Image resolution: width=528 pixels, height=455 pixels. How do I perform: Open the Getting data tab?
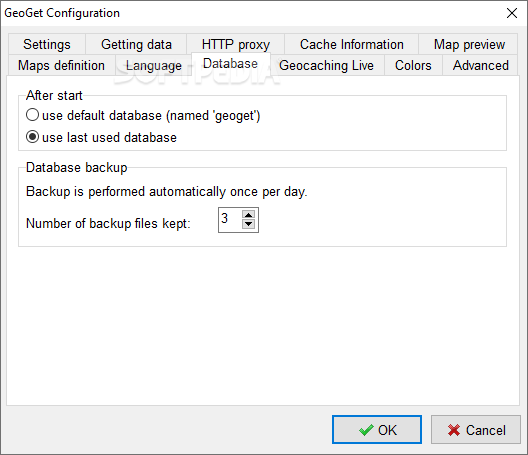click(x=136, y=44)
